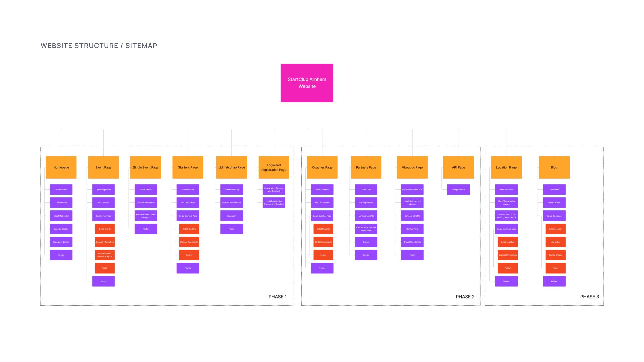Click the Starters Testimonials box
This screenshot has height=362, width=644.
[231, 203]
